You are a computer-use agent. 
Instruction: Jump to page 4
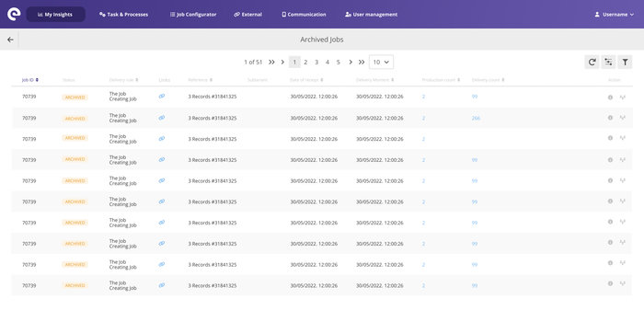328,62
